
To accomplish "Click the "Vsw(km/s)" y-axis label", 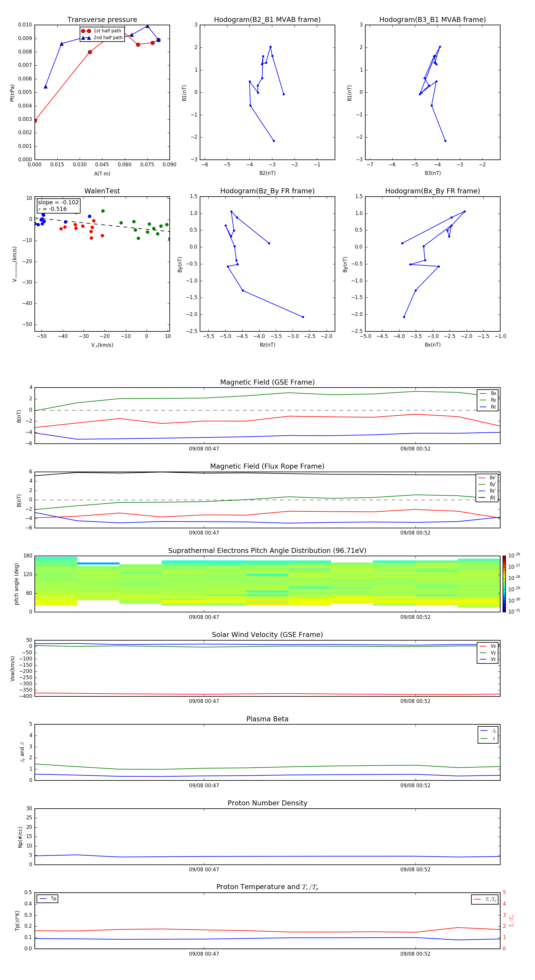I will tap(12, 668).
